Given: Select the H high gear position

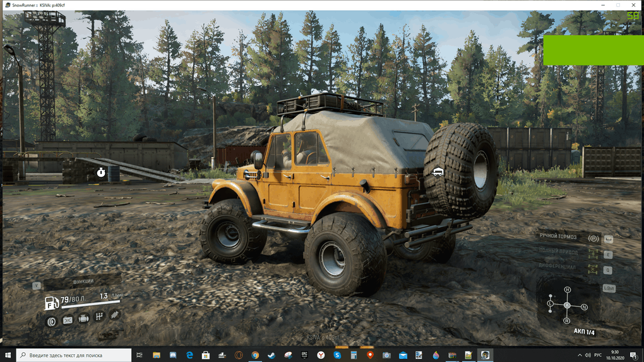Looking at the screenshot, I should pyautogui.click(x=567, y=289).
